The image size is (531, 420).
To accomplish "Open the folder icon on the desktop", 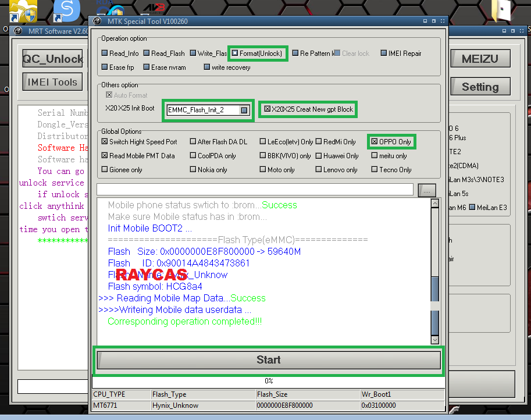I will click(501, 10).
